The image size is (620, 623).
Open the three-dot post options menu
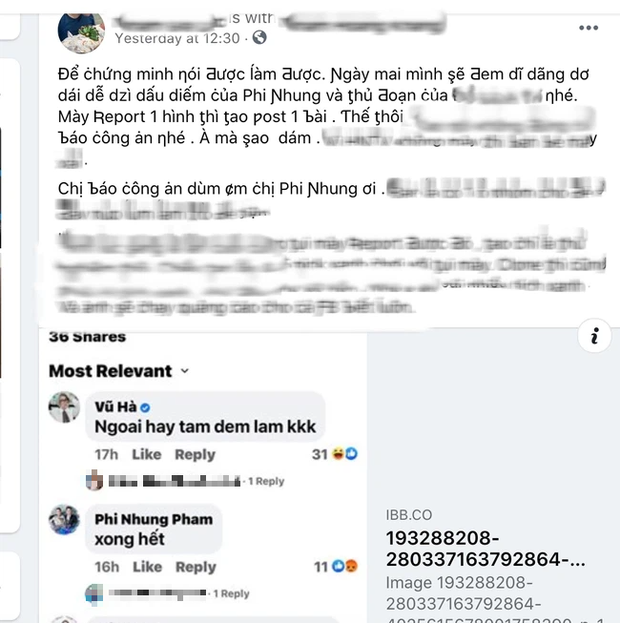[x=588, y=28]
